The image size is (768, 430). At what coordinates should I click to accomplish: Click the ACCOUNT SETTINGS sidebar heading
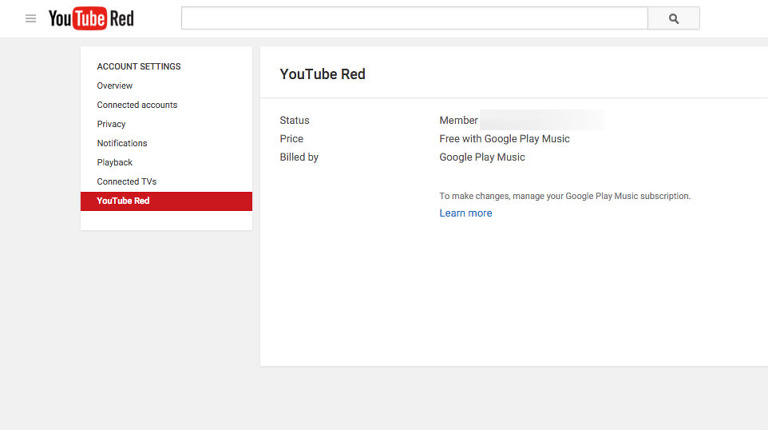pyautogui.click(x=139, y=67)
